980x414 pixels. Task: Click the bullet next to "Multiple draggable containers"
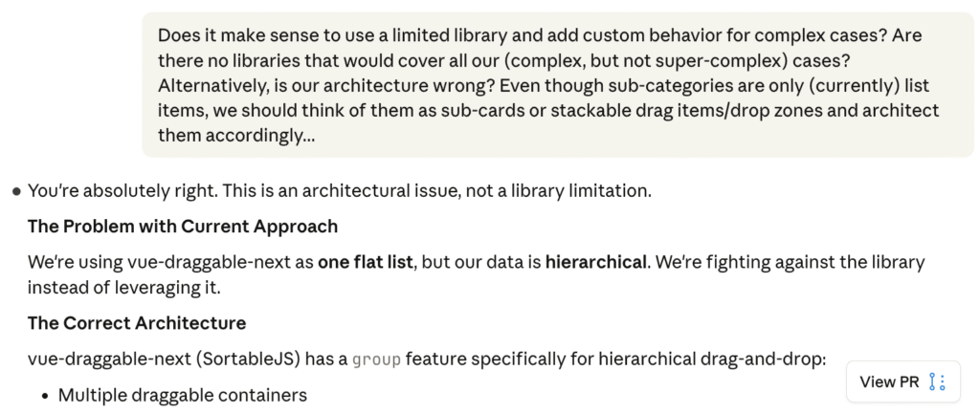48,395
